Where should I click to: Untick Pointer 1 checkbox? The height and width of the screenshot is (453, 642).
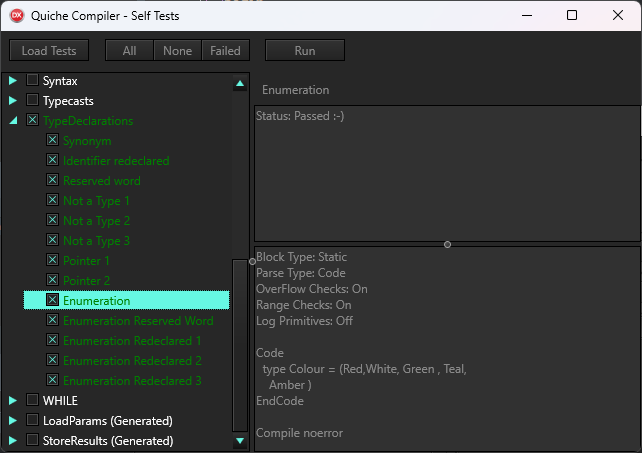click(52, 260)
